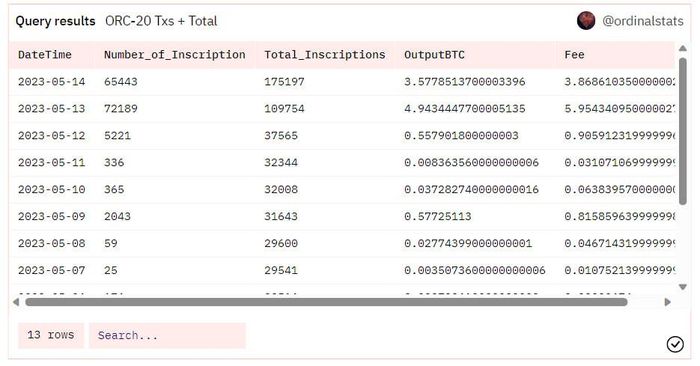
Task: Click the checkmark status icon
Action: pyautogui.click(x=675, y=344)
